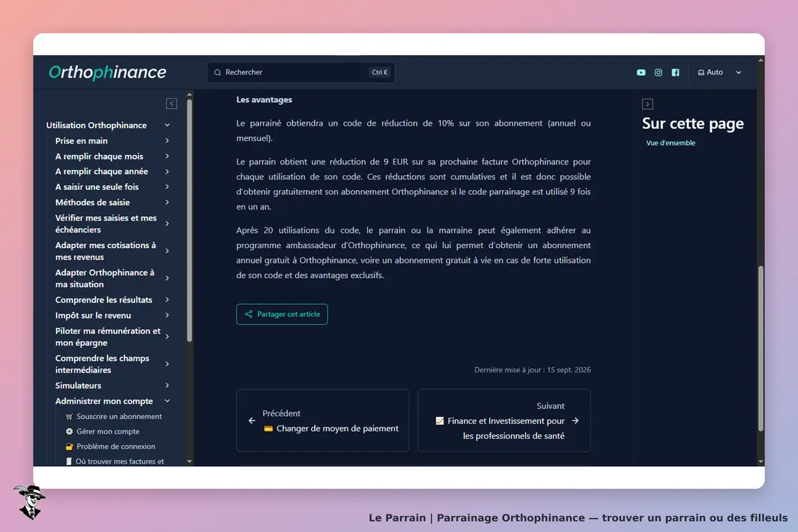
Task: Click the Les avantages heading
Action: pyautogui.click(x=264, y=100)
